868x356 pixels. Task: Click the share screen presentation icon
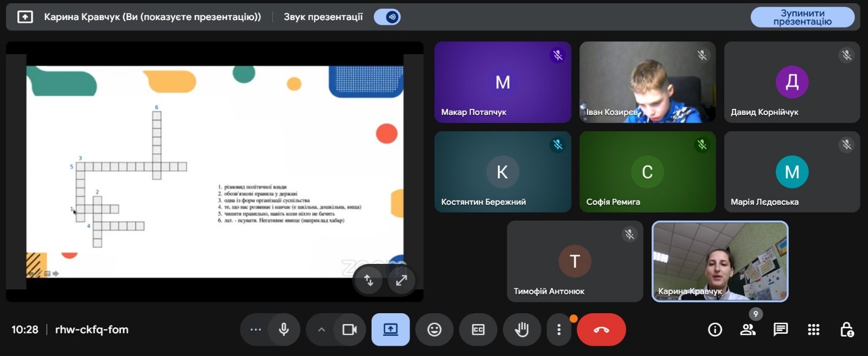tap(390, 329)
